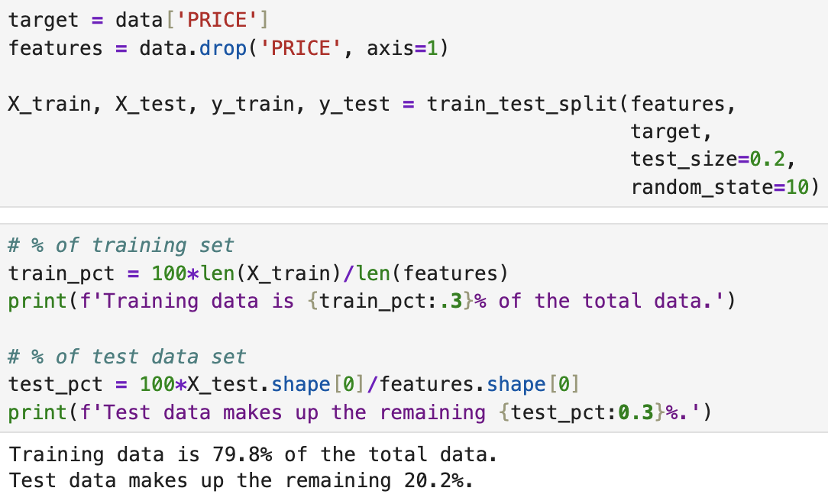The height and width of the screenshot is (504, 828).
Task: Click the {train_pct:.3} format placeholder
Action: [x=390, y=301]
